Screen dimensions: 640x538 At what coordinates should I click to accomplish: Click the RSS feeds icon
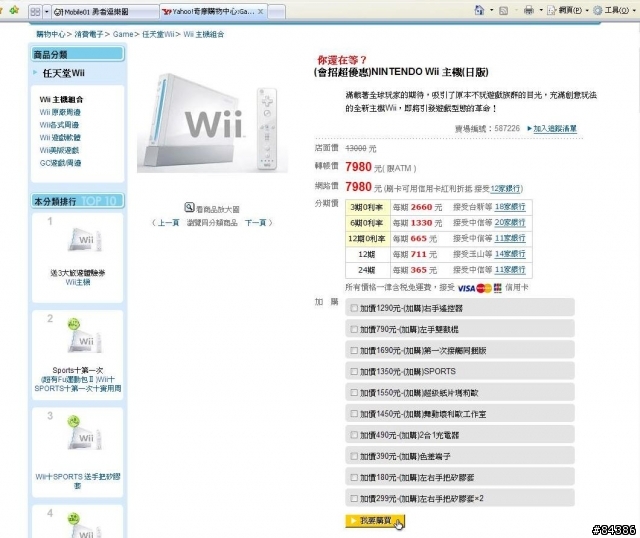tap(504, 11)
